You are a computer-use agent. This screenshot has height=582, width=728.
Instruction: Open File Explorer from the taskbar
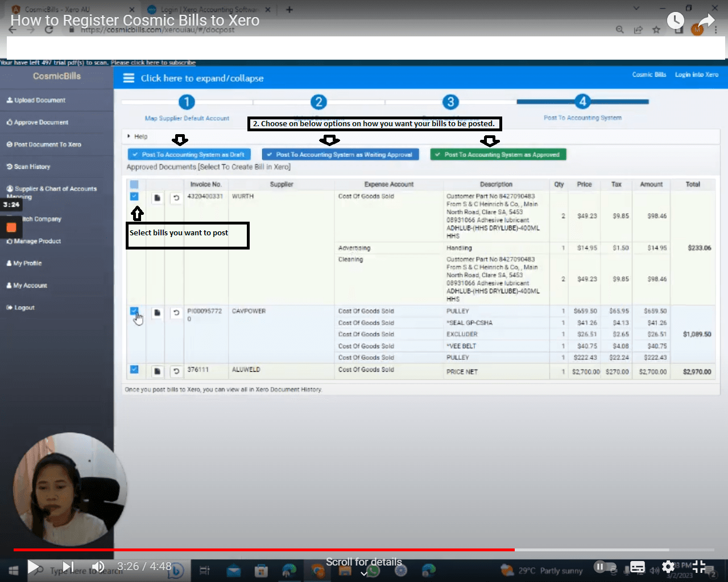click(345, 570)
